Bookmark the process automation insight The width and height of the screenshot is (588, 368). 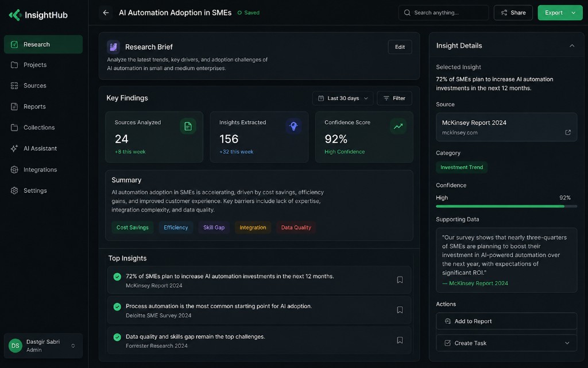tap(400, 310)
